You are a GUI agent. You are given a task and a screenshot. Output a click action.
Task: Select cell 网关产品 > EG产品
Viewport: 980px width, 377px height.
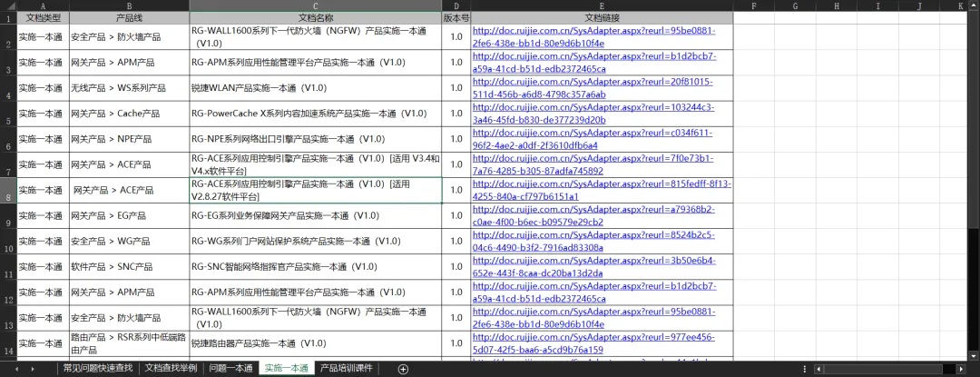coord(129,215)
